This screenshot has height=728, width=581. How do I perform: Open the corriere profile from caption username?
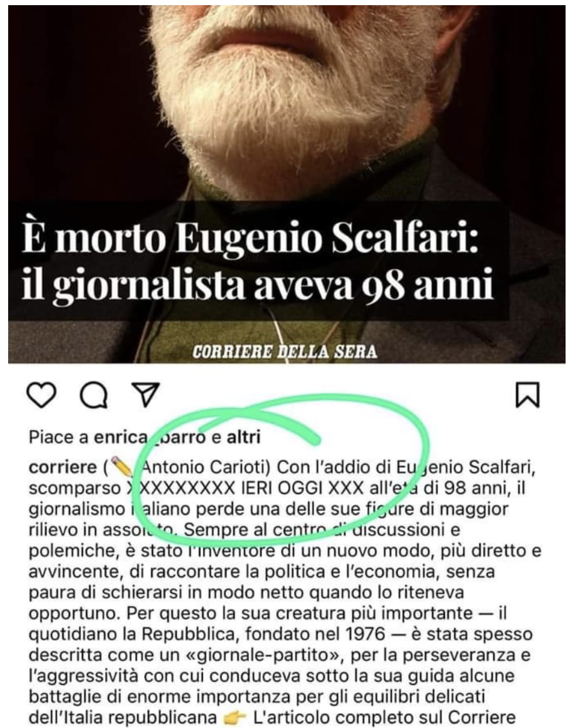coord(63,467)
